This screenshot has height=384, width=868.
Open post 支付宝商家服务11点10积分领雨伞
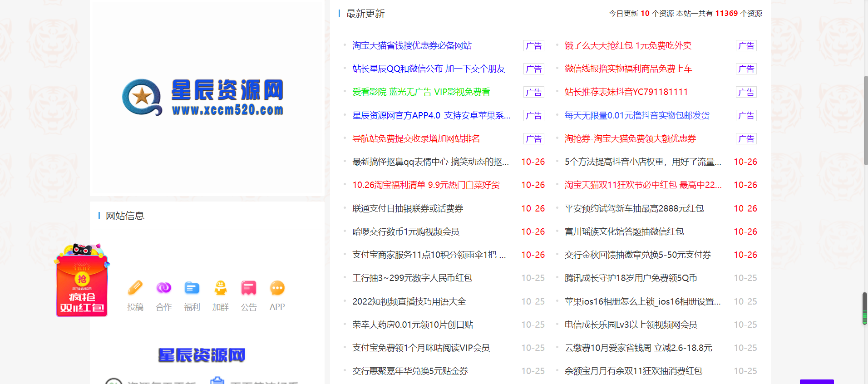429,255
